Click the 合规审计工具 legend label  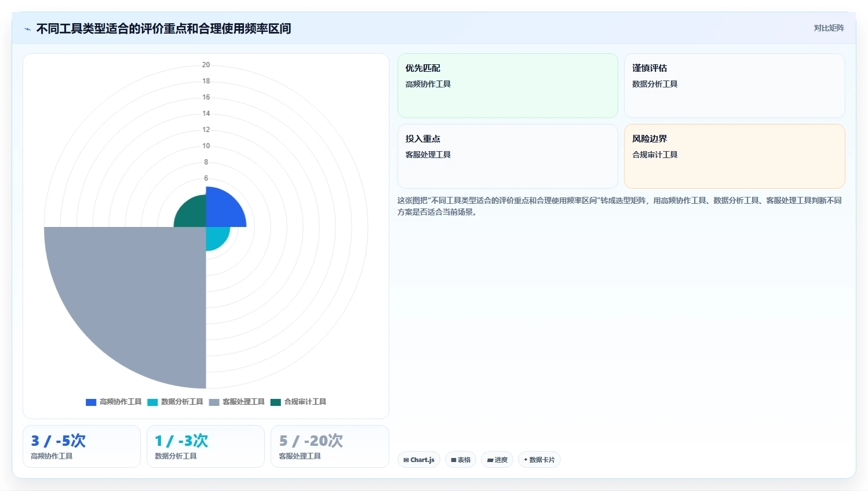tap(305, 402)
